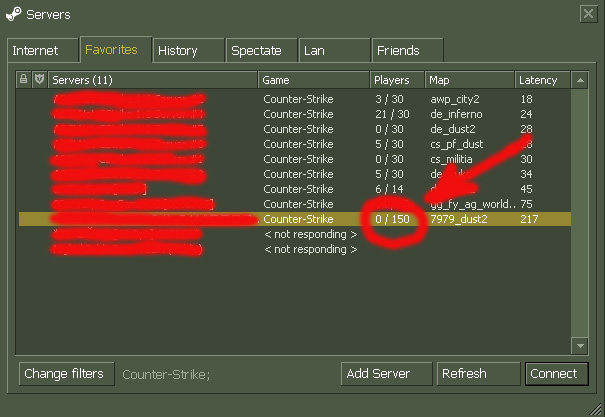Select the server row with 7979_dust2 map
This screenshot has height=417, width=605.
coord(294,219)
